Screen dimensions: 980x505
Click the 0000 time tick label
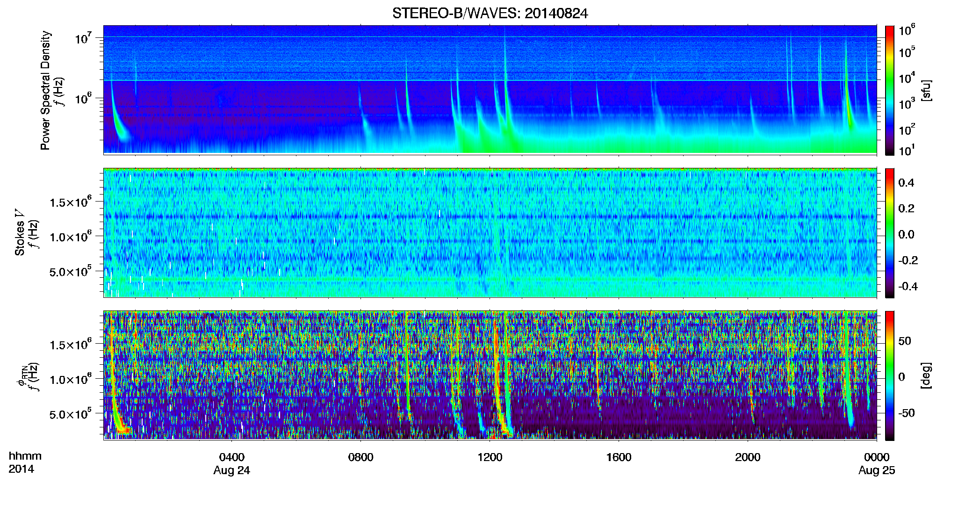[x=877, y=457]
